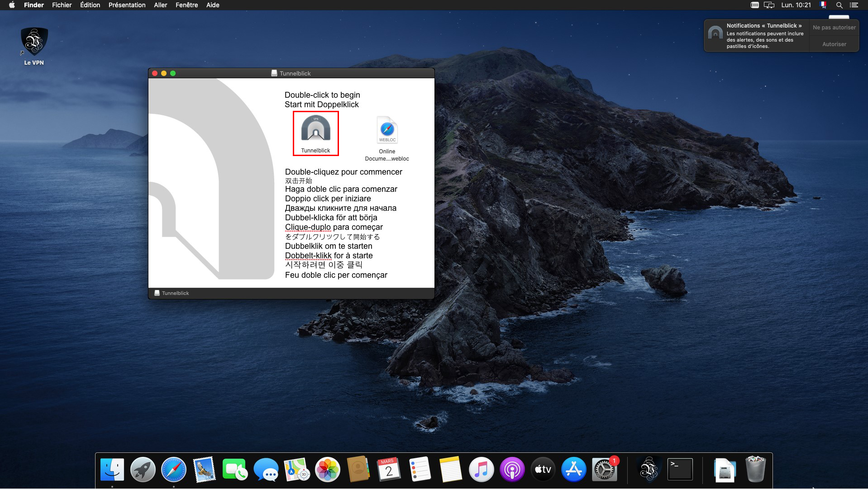Viewport: 868px width, 489px height.
Task: Open the display mirroring menu icon
Action: click(x=769, y=5)
